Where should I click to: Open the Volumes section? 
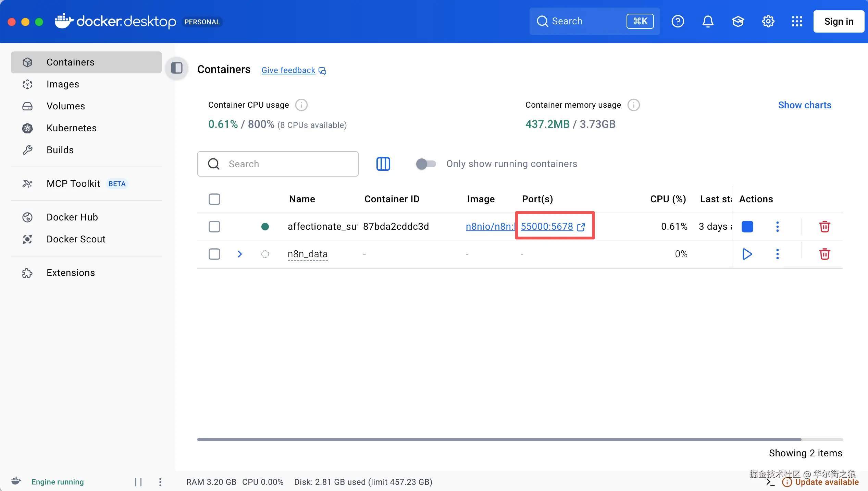coord(65,106)
